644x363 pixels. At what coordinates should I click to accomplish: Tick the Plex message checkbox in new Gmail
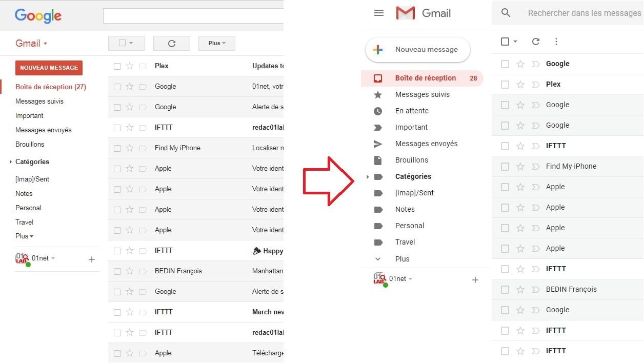click(505, 84)
